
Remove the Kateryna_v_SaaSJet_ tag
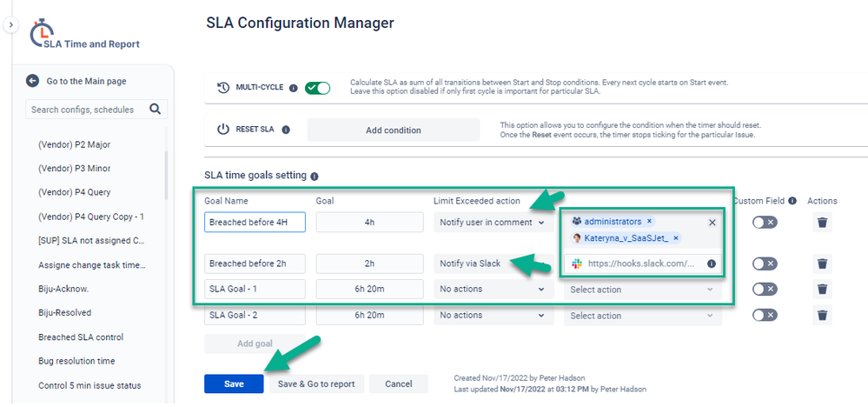(x=676, y=238)
